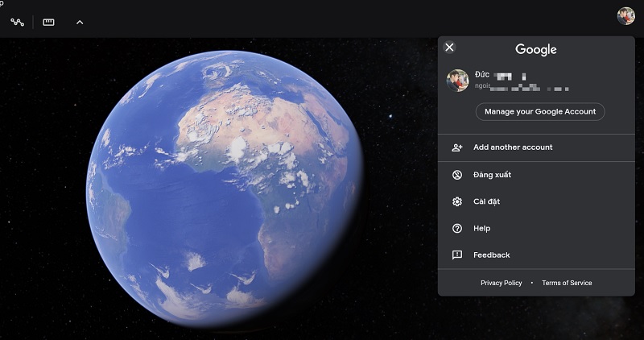Click the question mark Help icon

(x=457, y=228)
